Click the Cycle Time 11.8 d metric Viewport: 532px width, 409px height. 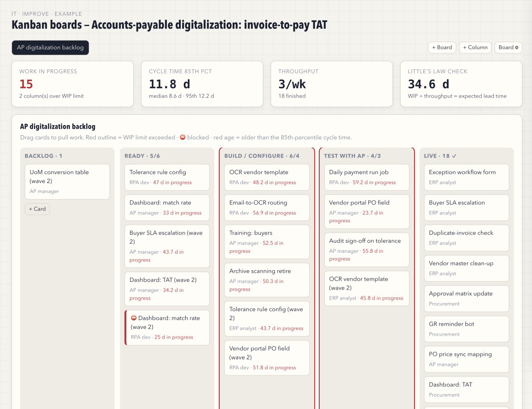(x=202, y=84)
